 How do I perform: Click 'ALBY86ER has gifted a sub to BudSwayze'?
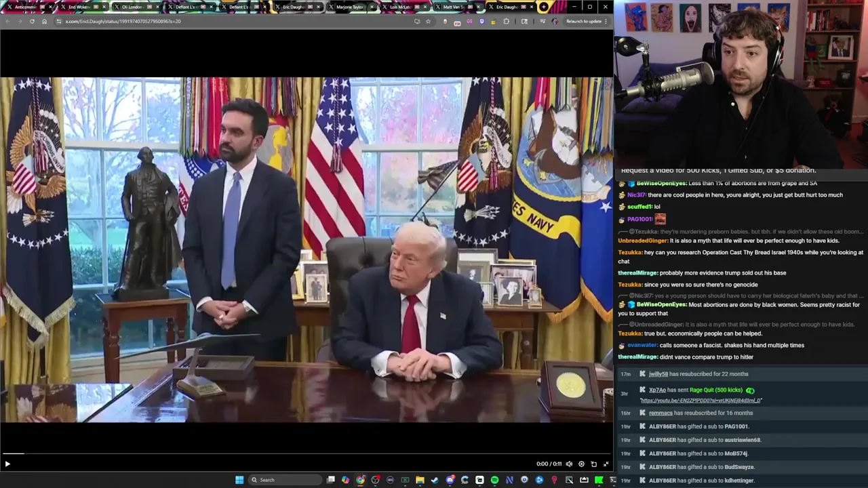coord(702,467)
